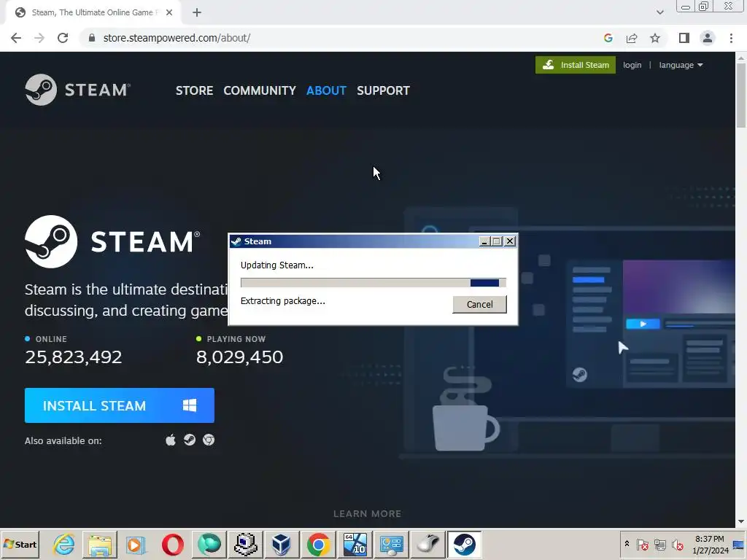The width and height of the screenshot is (747, 560).
Task: Click the login link
Action: 632,65
